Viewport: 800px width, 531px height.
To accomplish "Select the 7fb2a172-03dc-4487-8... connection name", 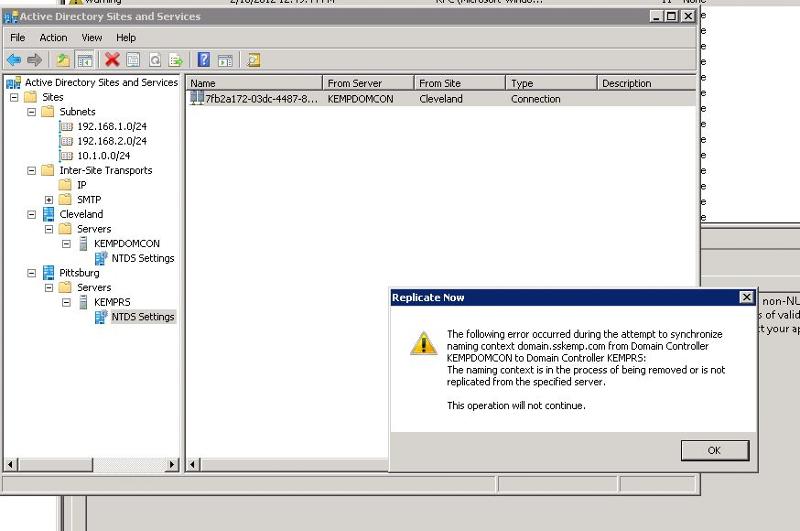I will point(262,99).
